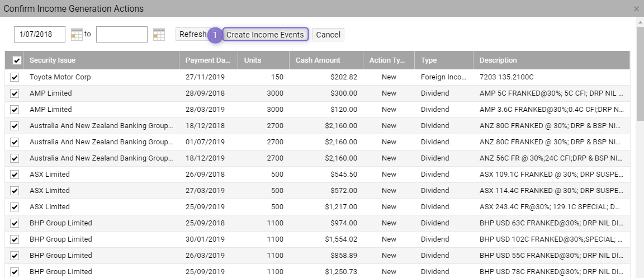Screen dimensions: 644x278
Task: Click the $120.00 cash amount cell
Action: 344,110
